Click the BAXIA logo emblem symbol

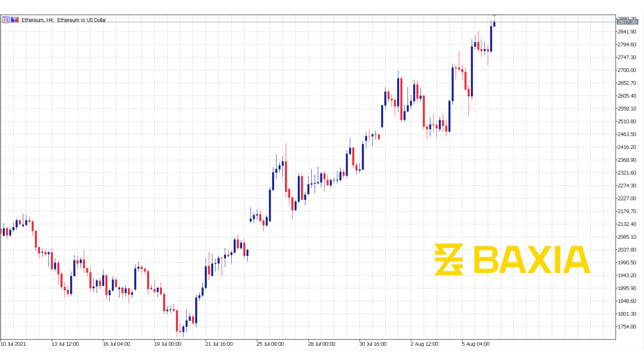tap(448, 259)
